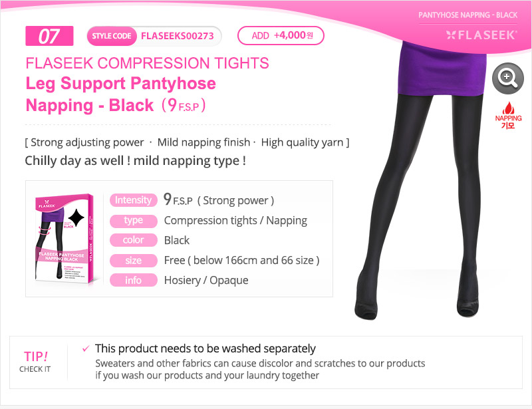Click the TIP! CHECK IT label
532x409 pixels.
[x=35, y=362]
